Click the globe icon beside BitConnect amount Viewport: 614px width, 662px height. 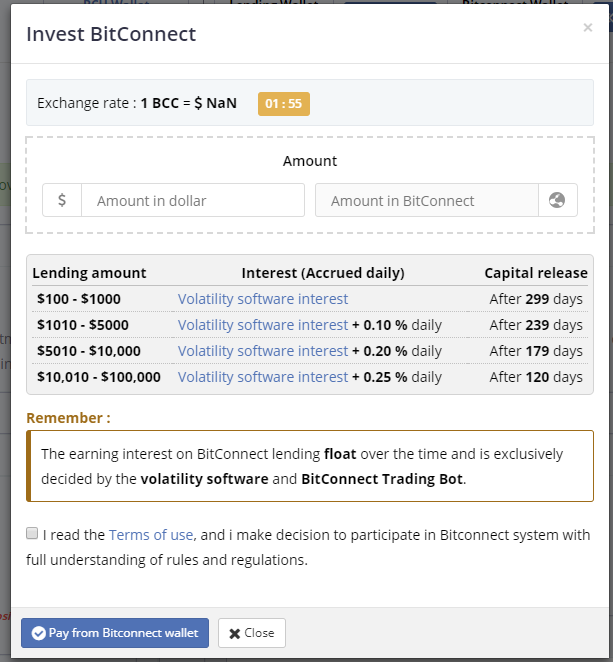(557, 200)
